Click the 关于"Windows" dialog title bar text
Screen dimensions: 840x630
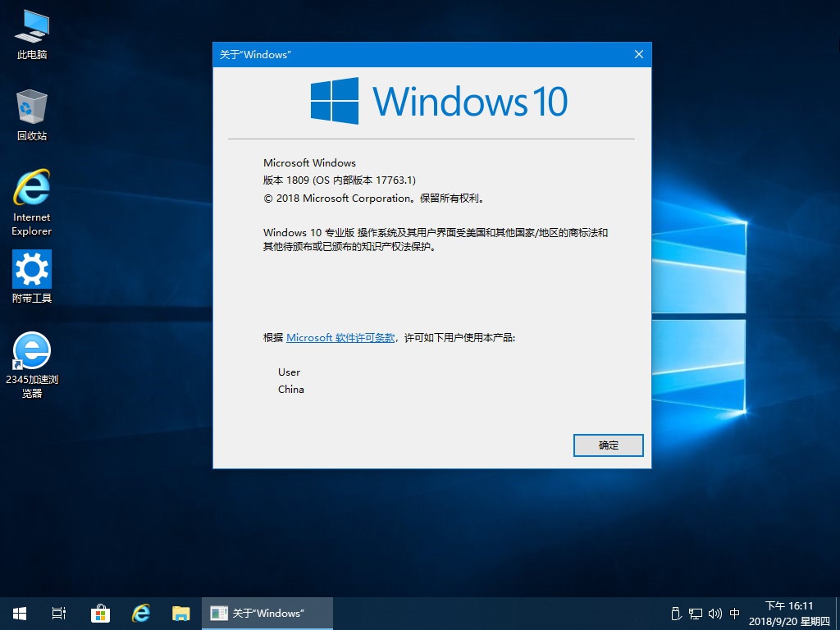point(255,54)
